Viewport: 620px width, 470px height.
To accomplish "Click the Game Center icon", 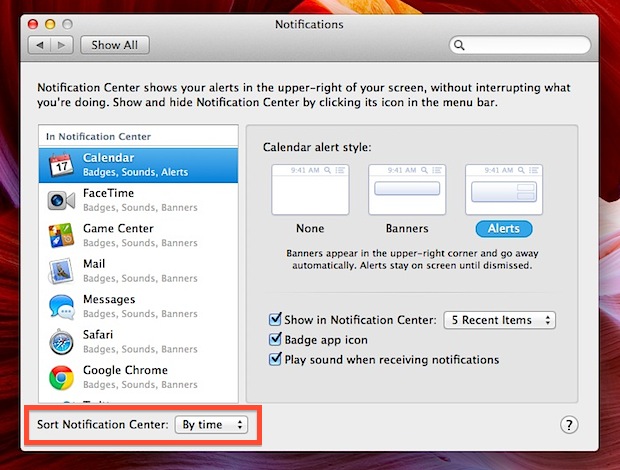I will (x=61, y=236).
